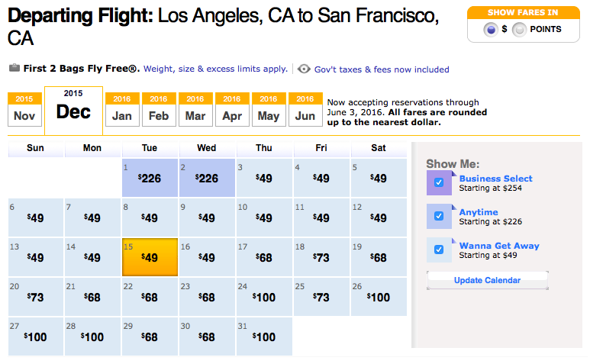Click the Wanna Get Away link
The width and height of the screenshot is (590, 364).
click(x=498, y=246)
